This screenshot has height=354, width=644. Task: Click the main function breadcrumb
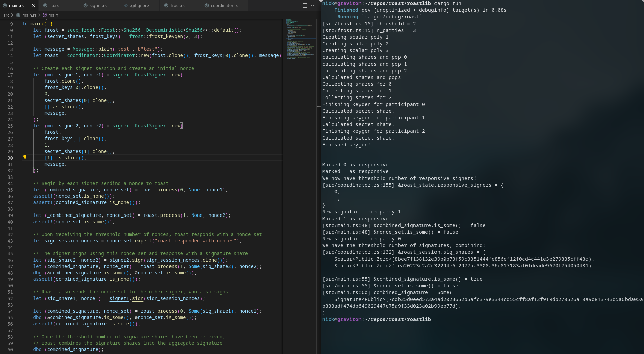click(x=53, y=15)
